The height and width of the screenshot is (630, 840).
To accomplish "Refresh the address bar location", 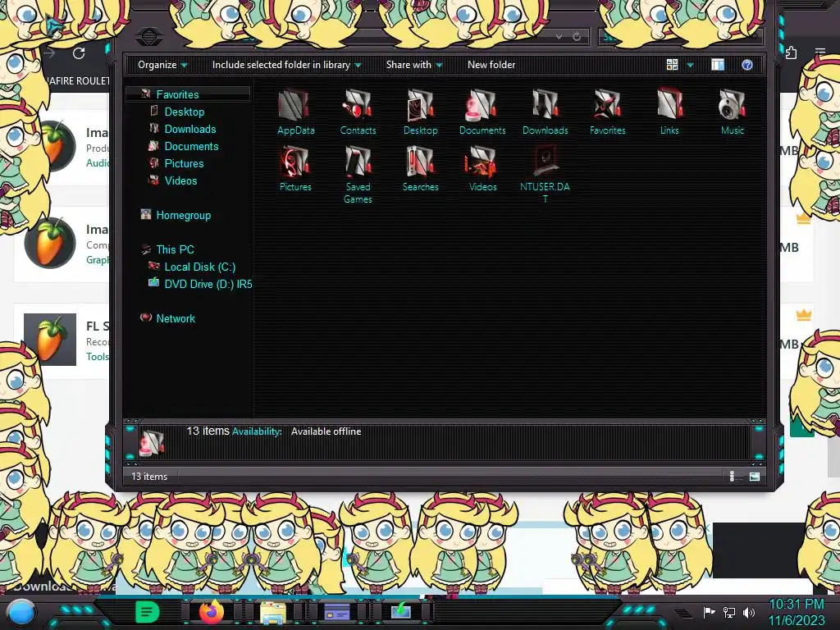I will click(577, 36).
